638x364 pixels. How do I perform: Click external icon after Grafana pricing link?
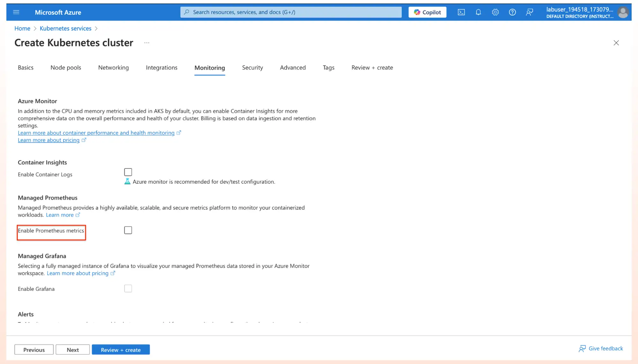pyautogui.click(x=113, y=273)
